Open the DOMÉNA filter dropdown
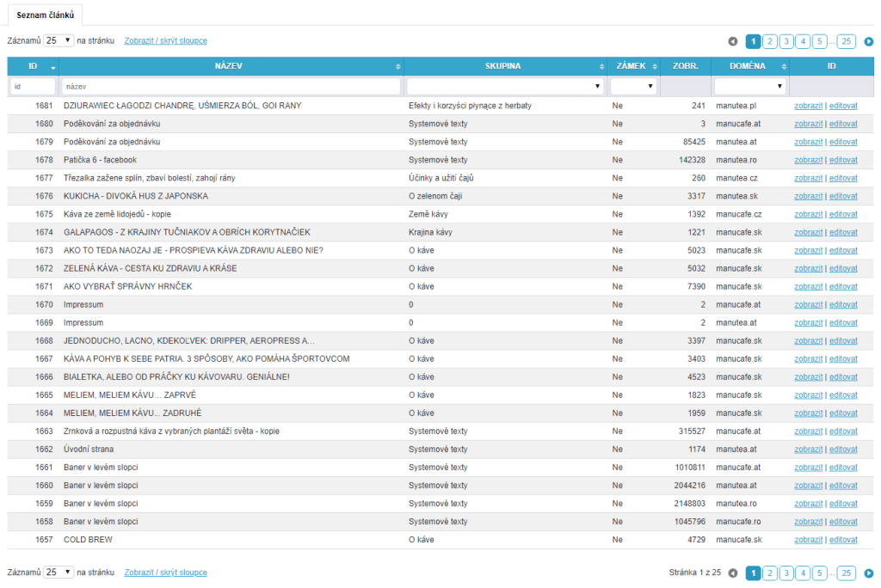881x588 pixels. [749, 87]
